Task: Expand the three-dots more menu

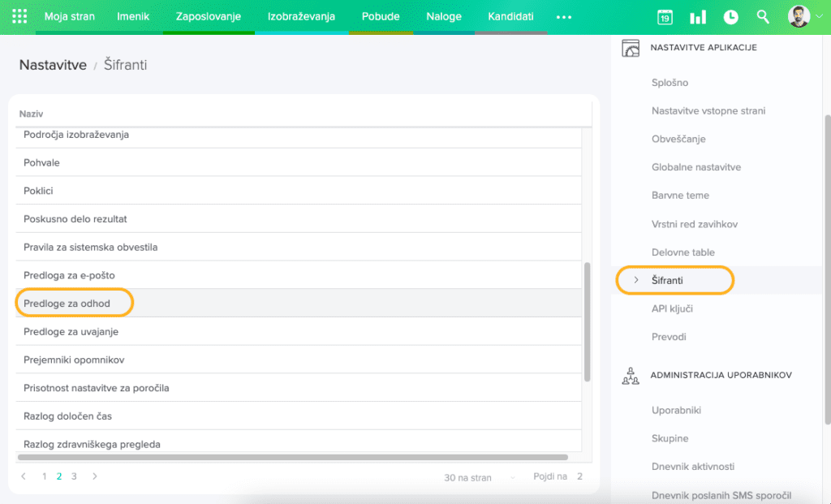Action: pos(564,17)
